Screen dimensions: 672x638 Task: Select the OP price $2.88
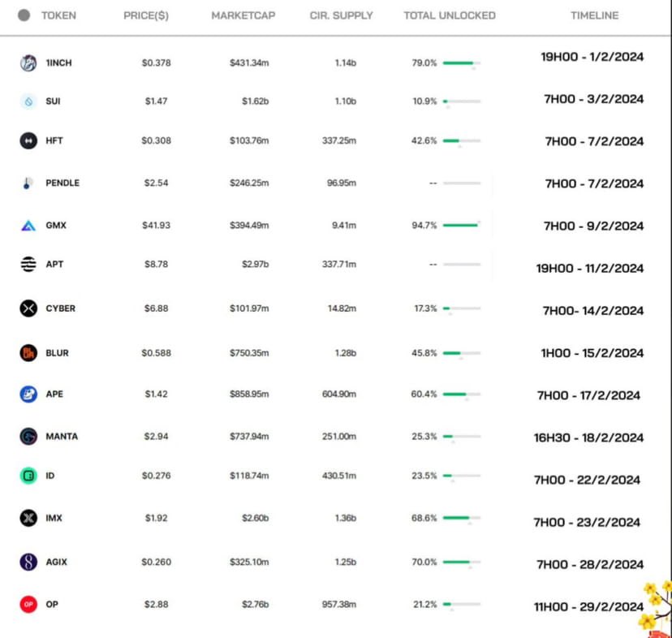pos(156,604)
